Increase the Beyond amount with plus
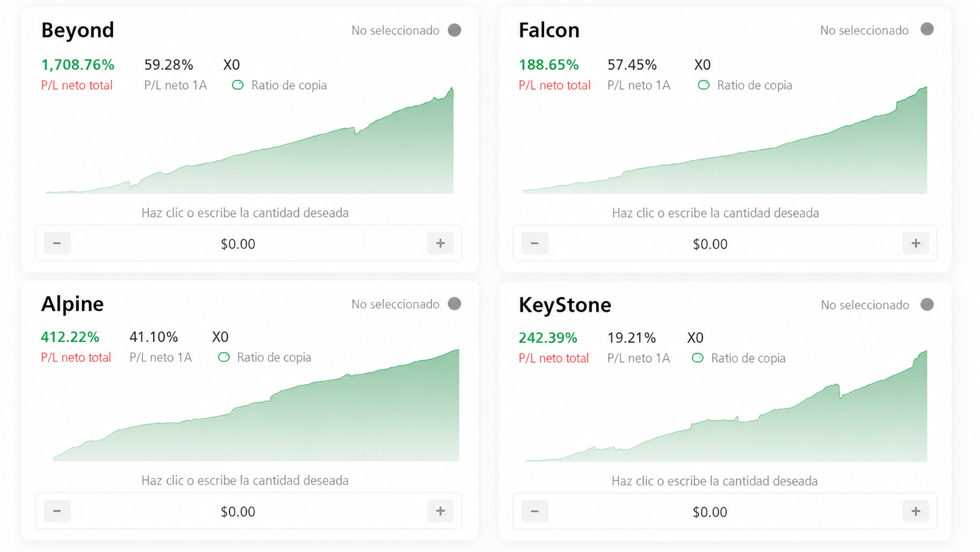 (x=440, y=243)
